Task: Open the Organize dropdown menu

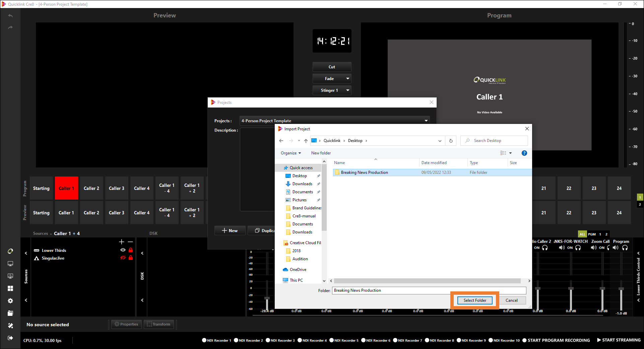Action: click(x=291, y=153)
